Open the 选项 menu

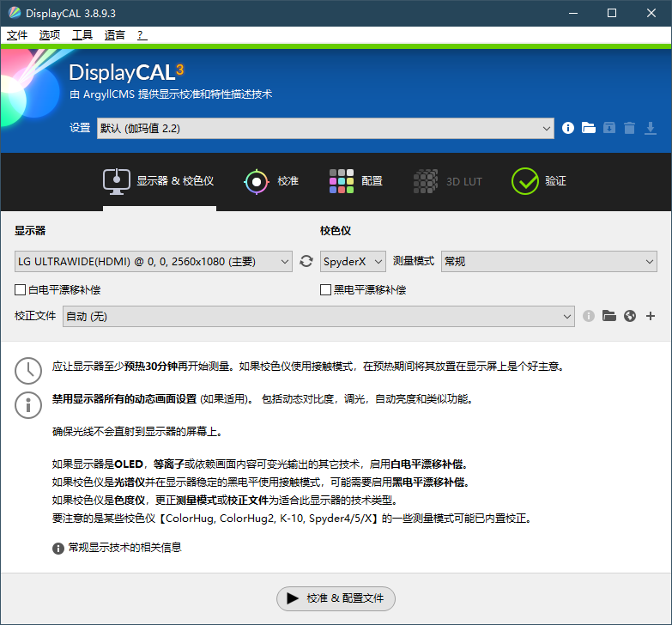pos(50,35)
